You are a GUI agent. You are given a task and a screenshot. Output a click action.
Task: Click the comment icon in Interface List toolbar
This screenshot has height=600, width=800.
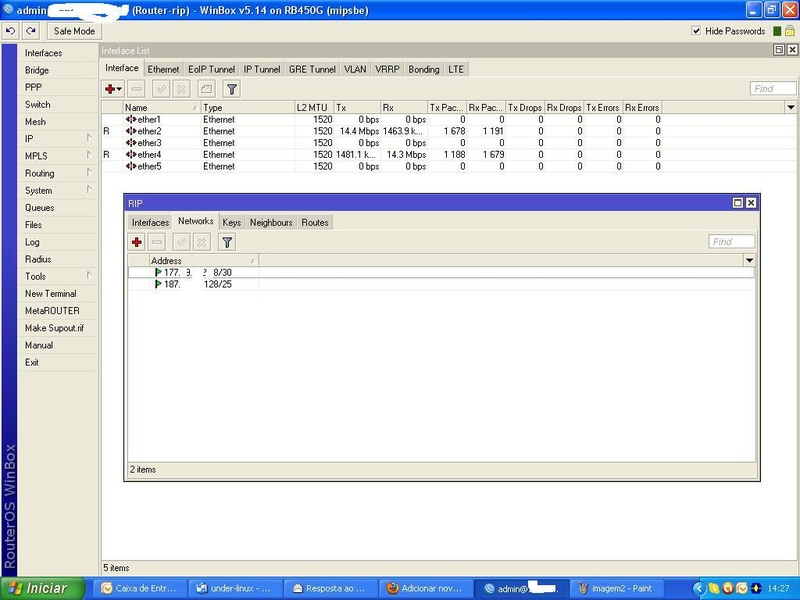207,89
